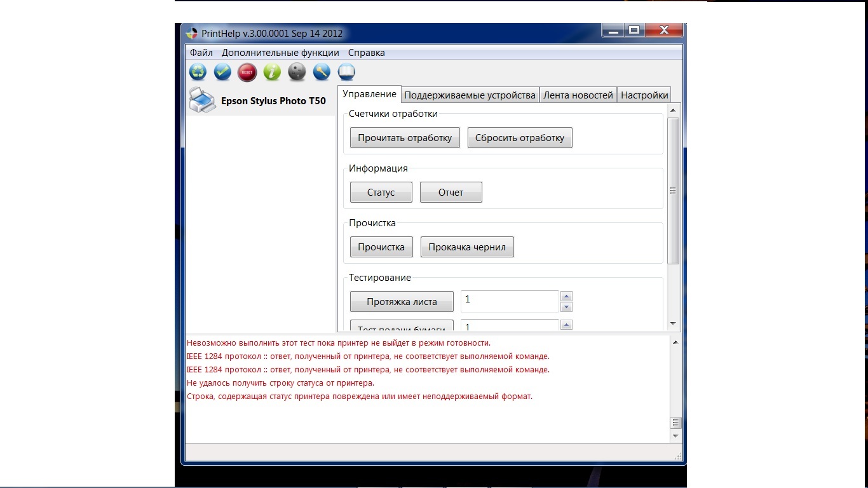
Task: Click the log panel scrollbar up arrow
Action: (x=675, y=342)
